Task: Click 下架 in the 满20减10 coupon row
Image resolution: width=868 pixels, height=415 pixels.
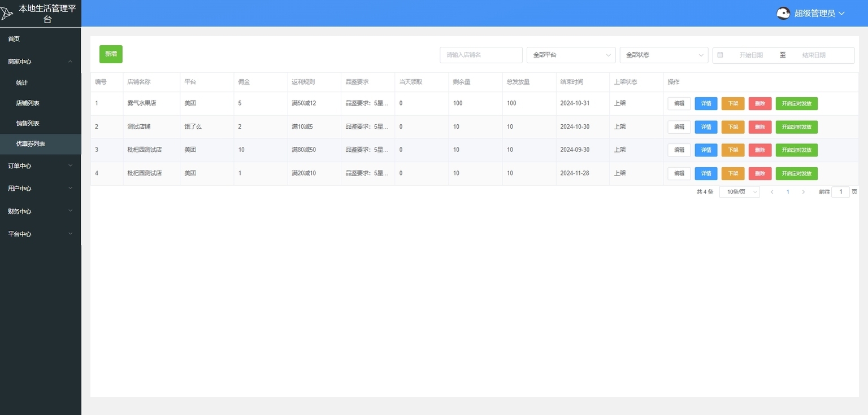Action: coord(733,173)
